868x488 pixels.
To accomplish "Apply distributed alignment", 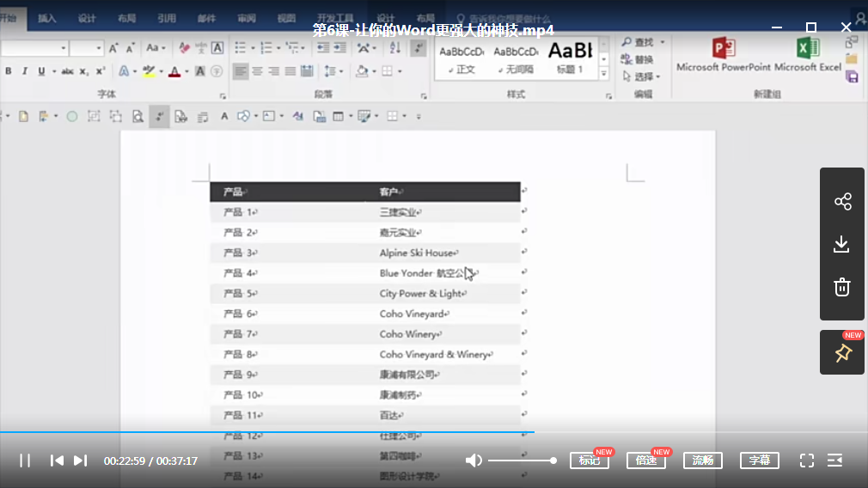I will pos(307,71).
